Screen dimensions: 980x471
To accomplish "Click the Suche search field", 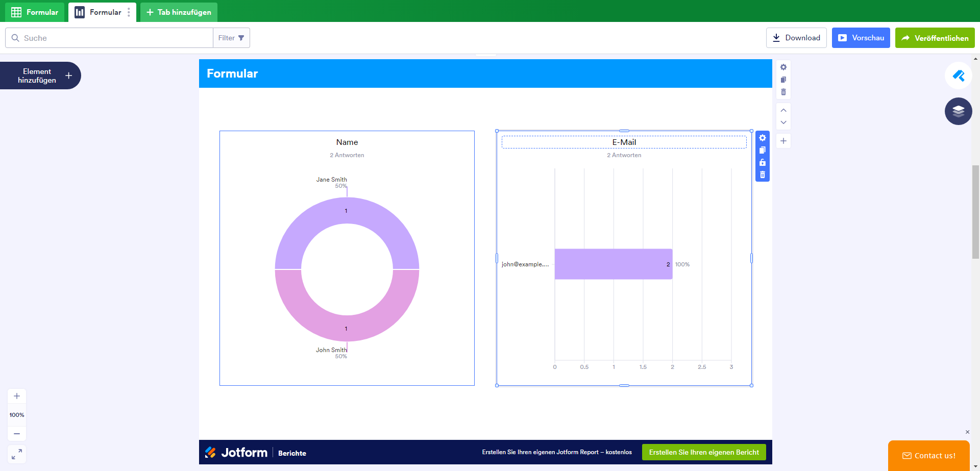I will (109, 38).
